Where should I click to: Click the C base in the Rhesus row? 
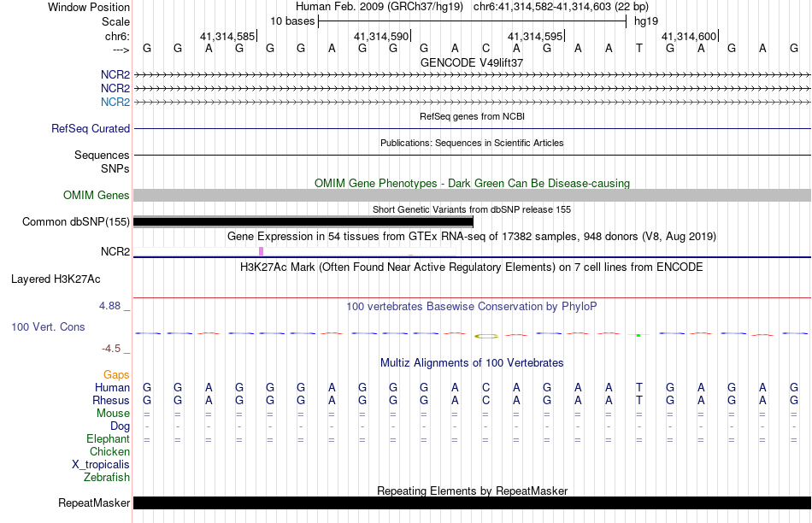tap(485, 400)
